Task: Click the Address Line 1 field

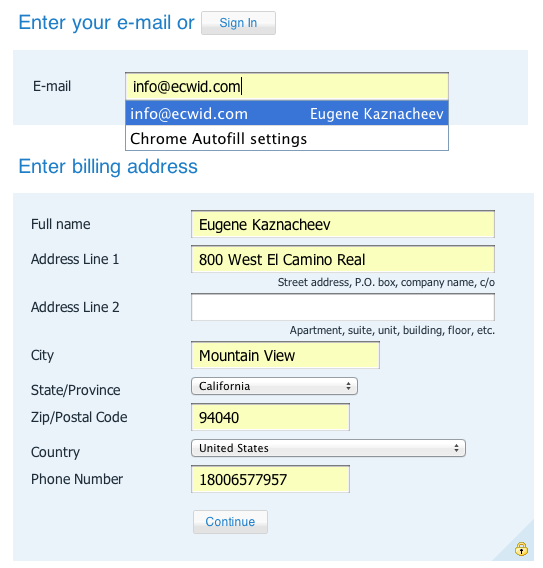Action: point(343,259)
